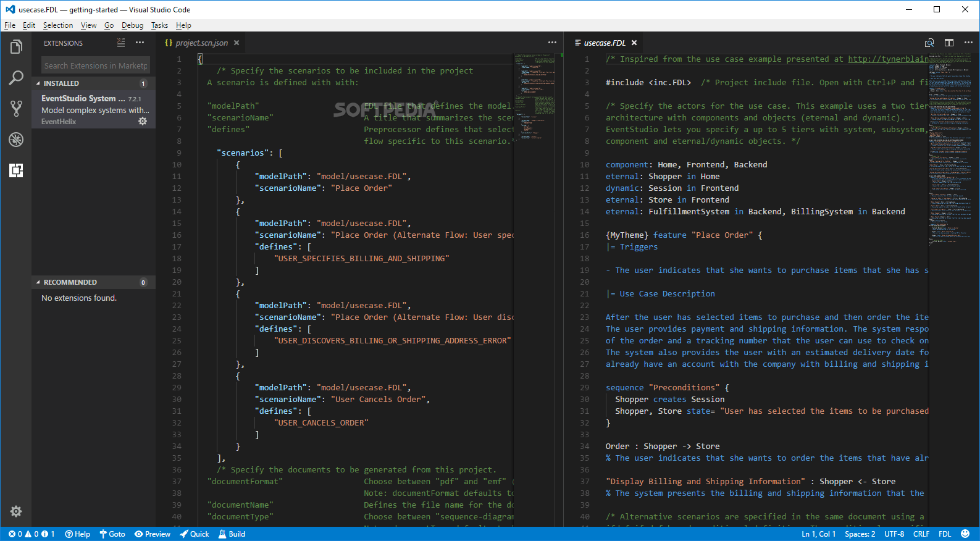
Task: Open the Debug menu
Action: (132, 25)
